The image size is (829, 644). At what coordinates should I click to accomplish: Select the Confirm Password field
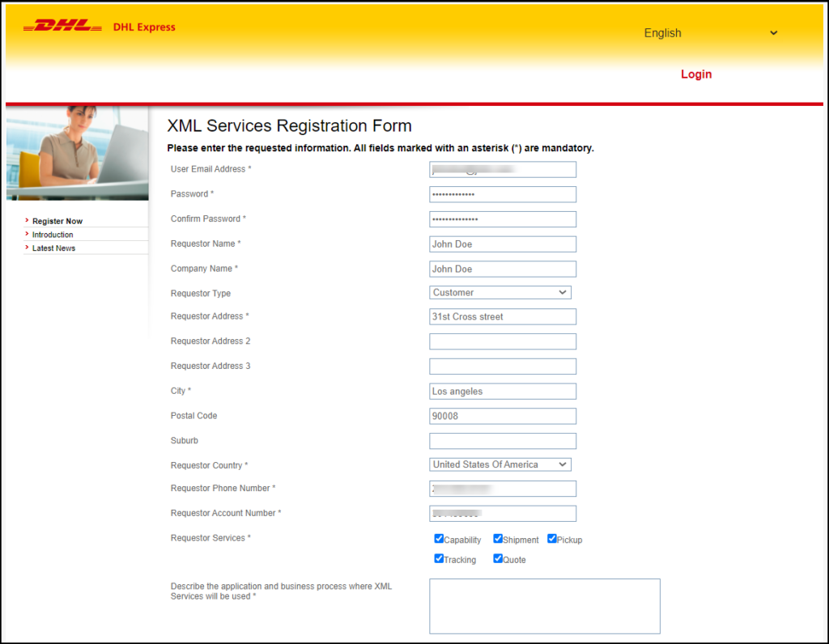[502, 218]
